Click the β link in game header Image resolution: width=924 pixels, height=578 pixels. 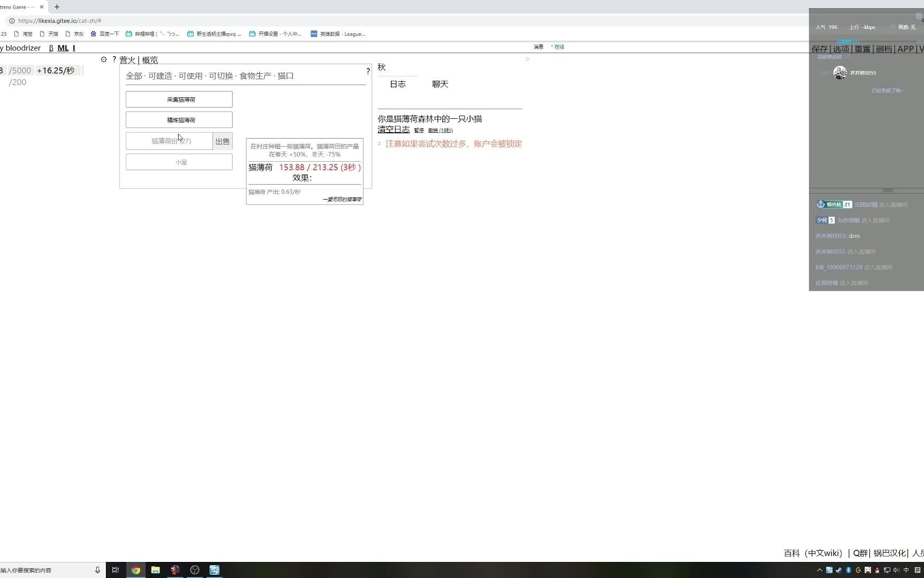click(51, 48)
